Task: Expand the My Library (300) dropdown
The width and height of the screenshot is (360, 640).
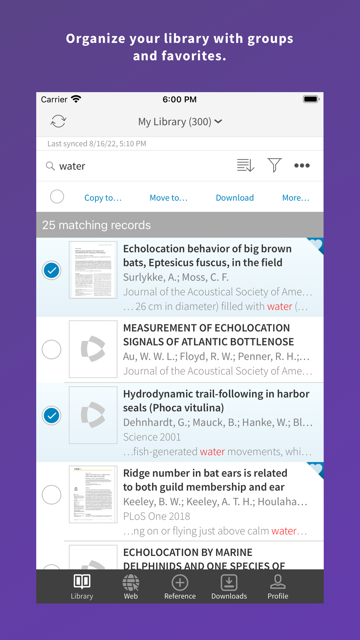Action: [180, 121]
